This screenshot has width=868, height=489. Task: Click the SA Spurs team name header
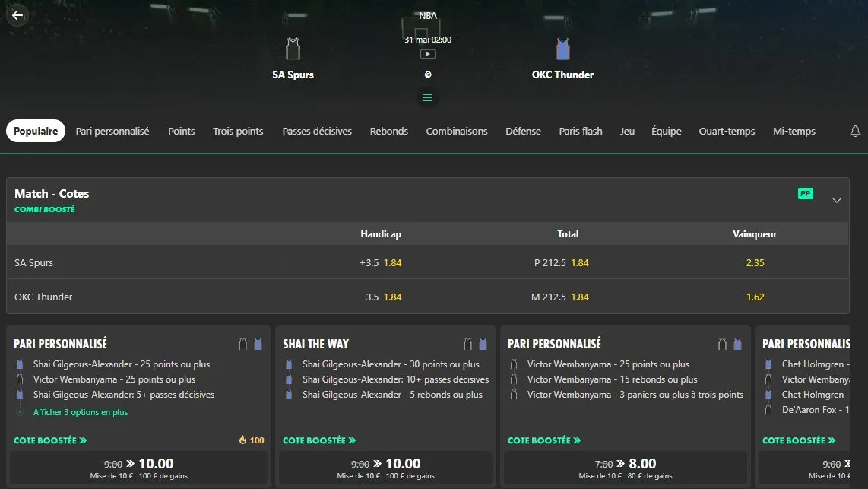[293, 75]
